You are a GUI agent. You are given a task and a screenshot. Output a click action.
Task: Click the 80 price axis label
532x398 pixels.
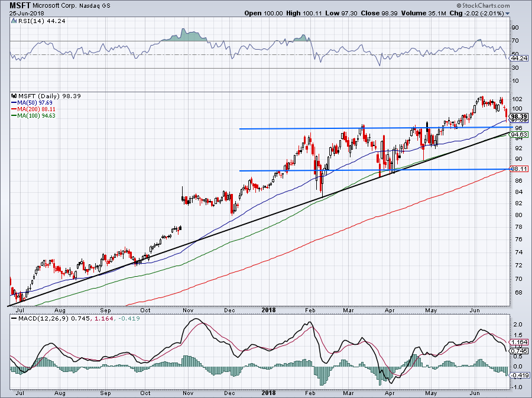[x=518, y=215]
